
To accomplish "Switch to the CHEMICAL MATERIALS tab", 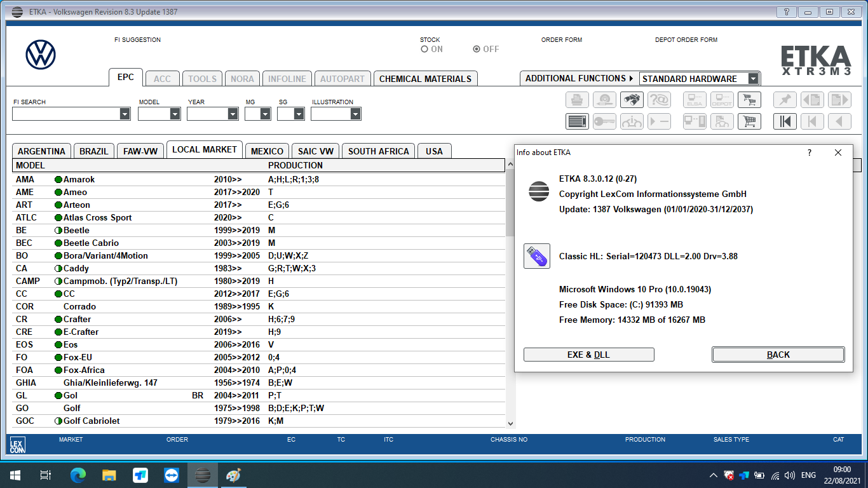I will click(425, 79).
